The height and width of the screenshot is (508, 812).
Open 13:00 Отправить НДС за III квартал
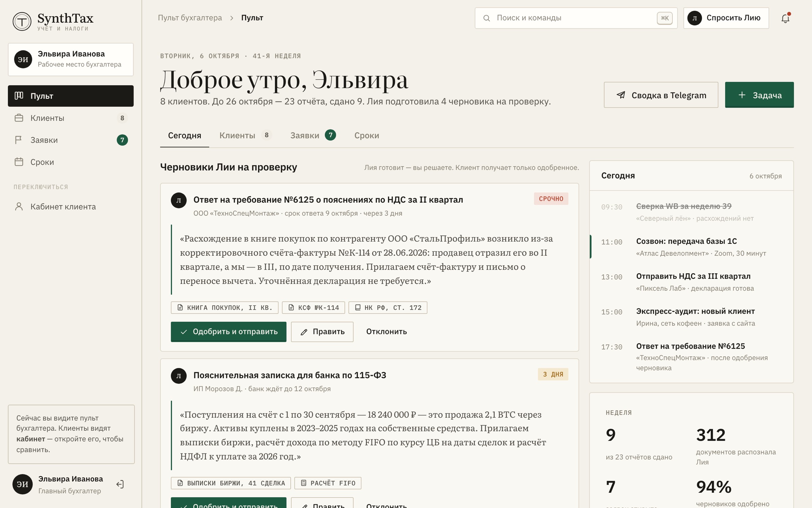692,282
